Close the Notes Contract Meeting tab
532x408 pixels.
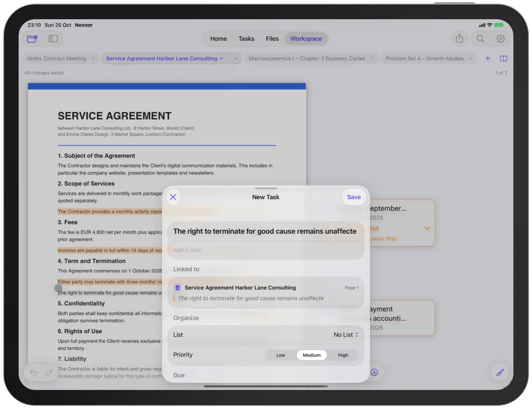[x=93, y=58]
